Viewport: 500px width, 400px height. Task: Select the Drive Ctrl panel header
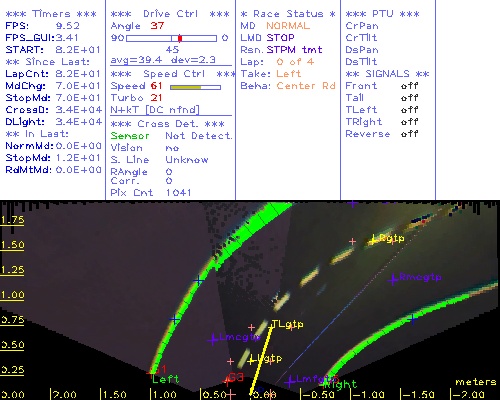[170, 14]
